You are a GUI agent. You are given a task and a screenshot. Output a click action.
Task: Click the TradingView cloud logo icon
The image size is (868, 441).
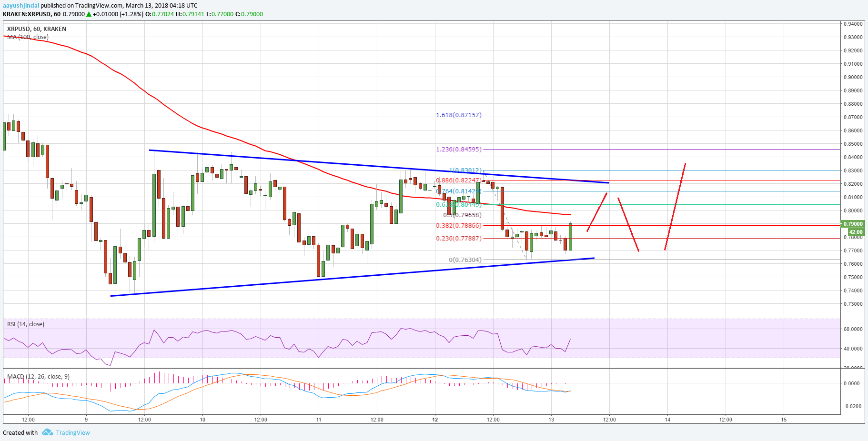47,432
